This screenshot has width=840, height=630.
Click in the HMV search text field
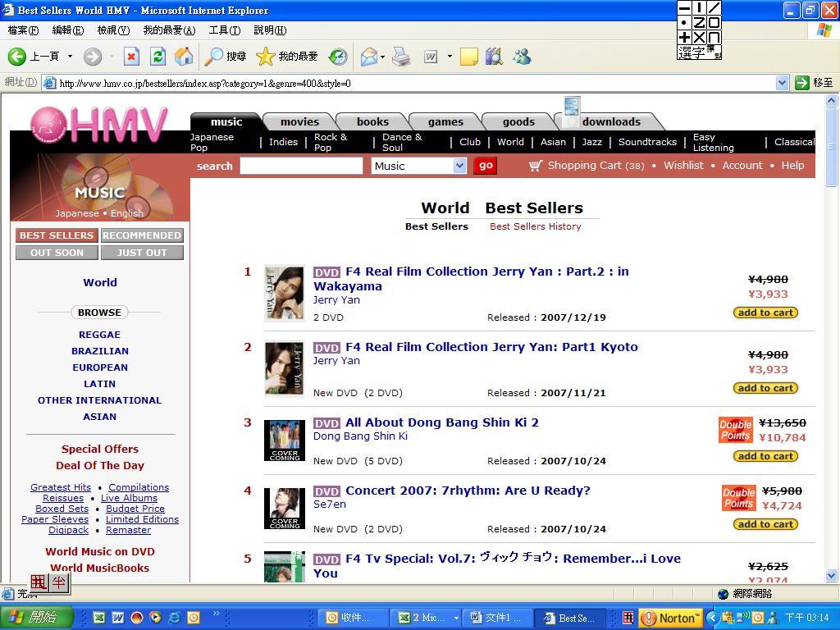pyautogui.click(x=301, y=166)
